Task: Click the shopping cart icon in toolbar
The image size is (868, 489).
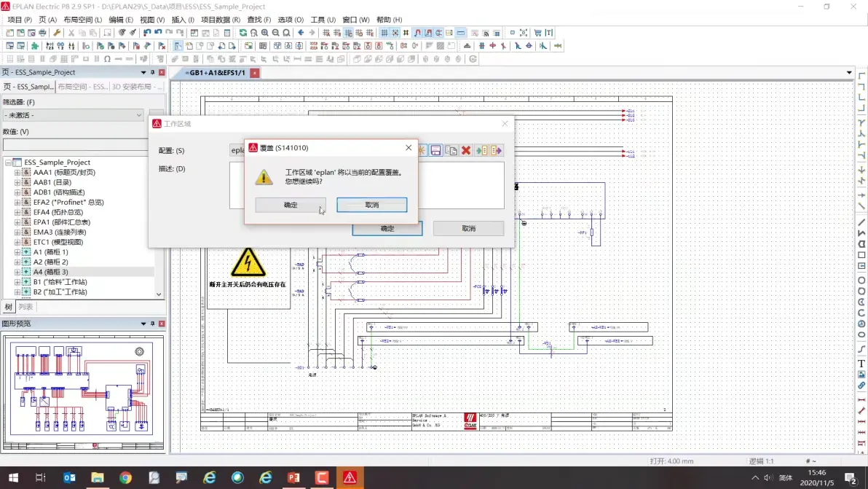Action: point(537,33)
